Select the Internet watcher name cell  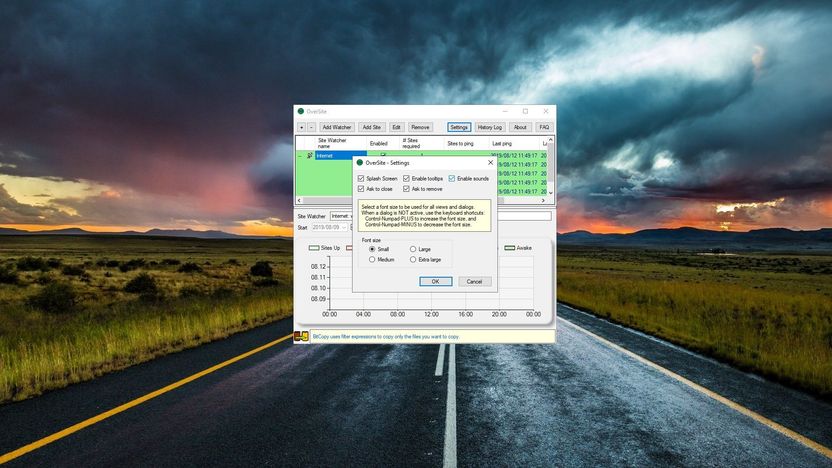click(x=341, y=156)
